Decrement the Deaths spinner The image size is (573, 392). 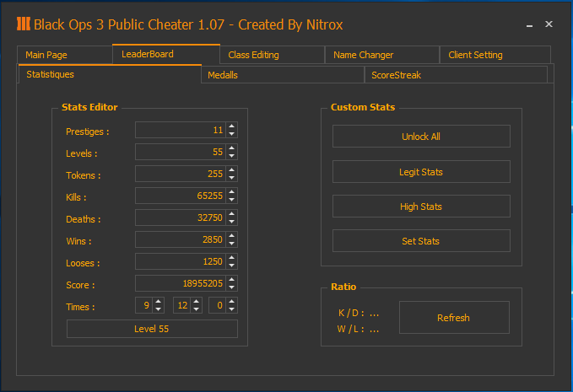click(x=232, y=222)
